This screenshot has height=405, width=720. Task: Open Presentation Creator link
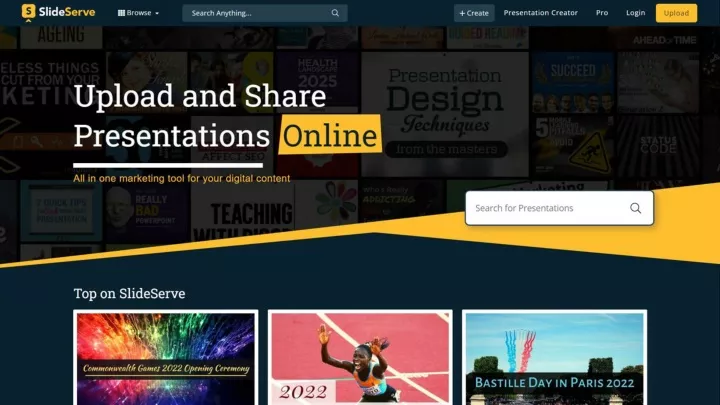coord(540,13)
